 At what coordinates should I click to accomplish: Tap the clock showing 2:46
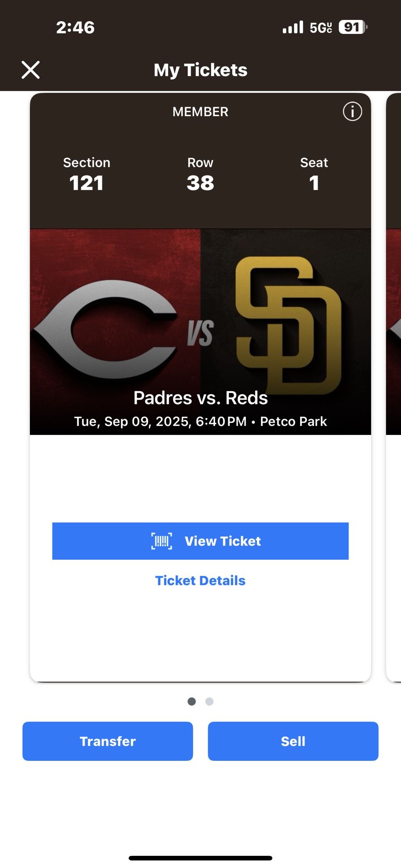(75, 28)
